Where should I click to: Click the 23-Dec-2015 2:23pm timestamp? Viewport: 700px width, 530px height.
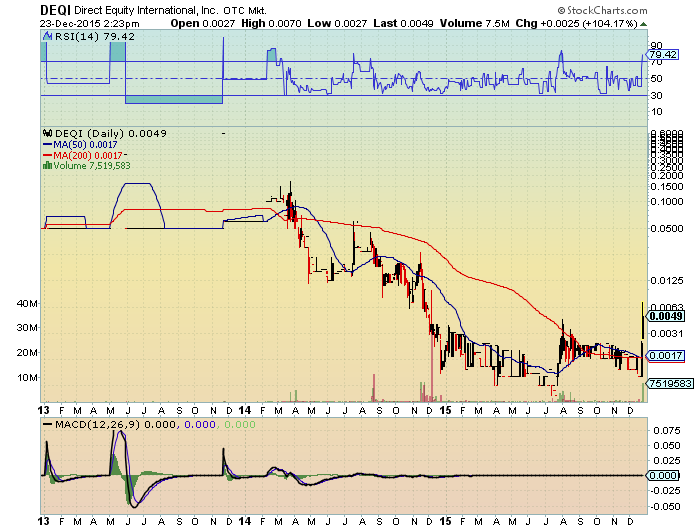[90, 24]
